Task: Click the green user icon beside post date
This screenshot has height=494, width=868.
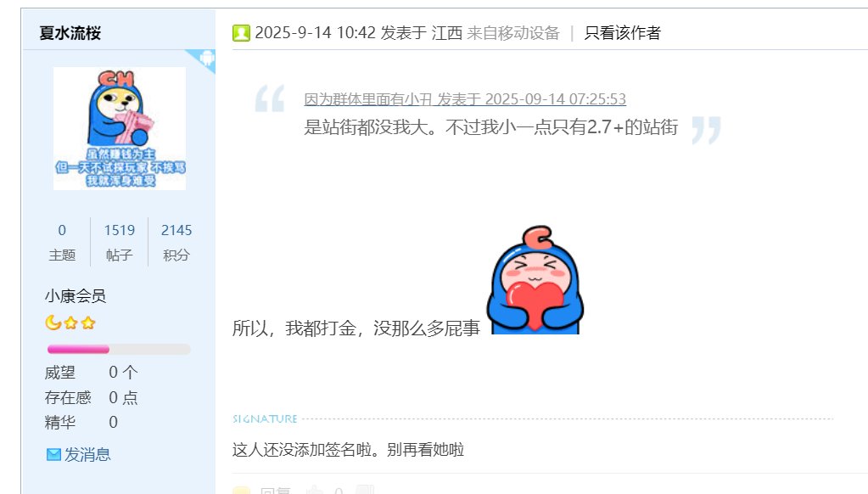Action: point(241,33)
